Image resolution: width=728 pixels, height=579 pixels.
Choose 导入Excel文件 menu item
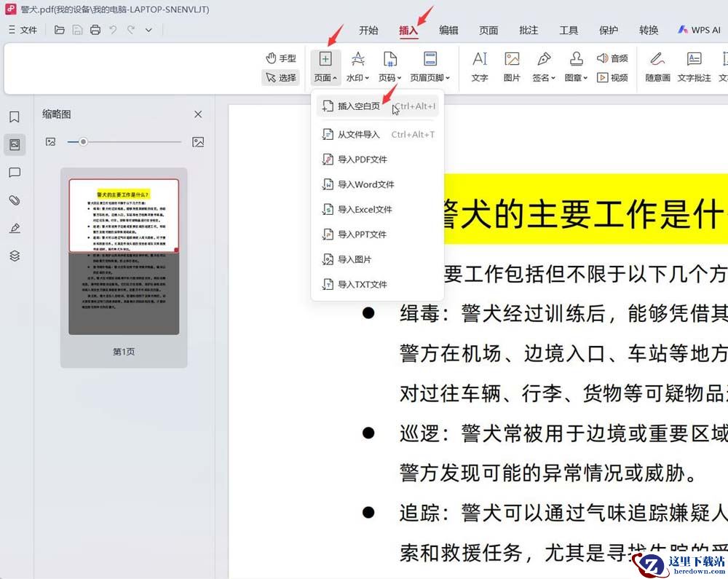[377, 210]
